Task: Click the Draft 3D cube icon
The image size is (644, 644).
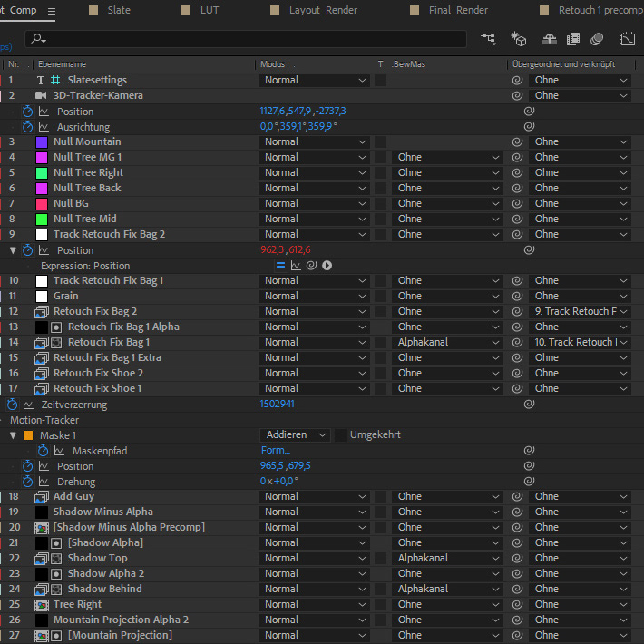Action: (519, 39)
